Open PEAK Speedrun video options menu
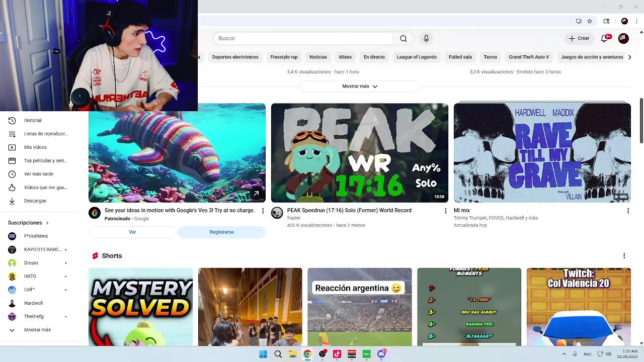This screenshot has height=362, width=644. click(x=445, y=211)
